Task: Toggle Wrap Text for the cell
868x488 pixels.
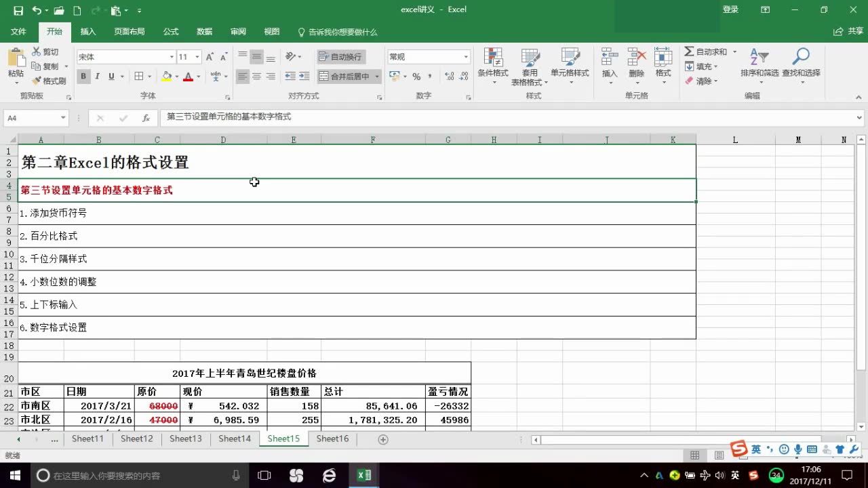Action: click(x=341, y=56)
